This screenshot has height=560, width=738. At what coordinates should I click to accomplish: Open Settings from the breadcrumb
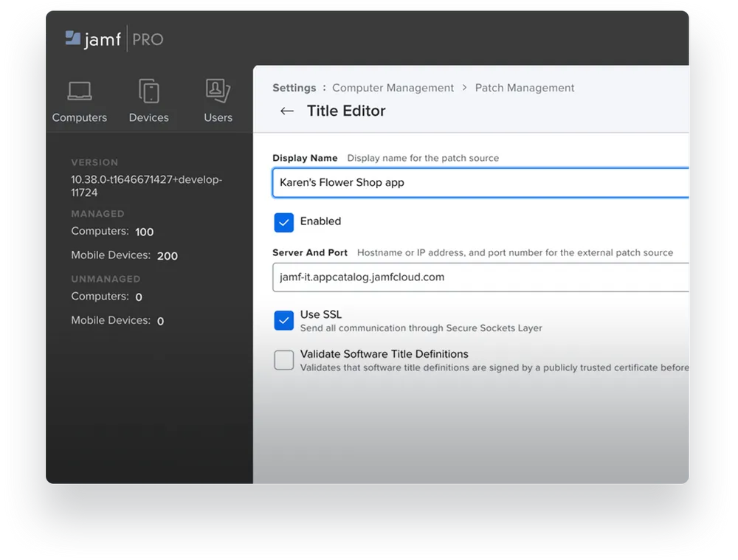click(294, 88)
